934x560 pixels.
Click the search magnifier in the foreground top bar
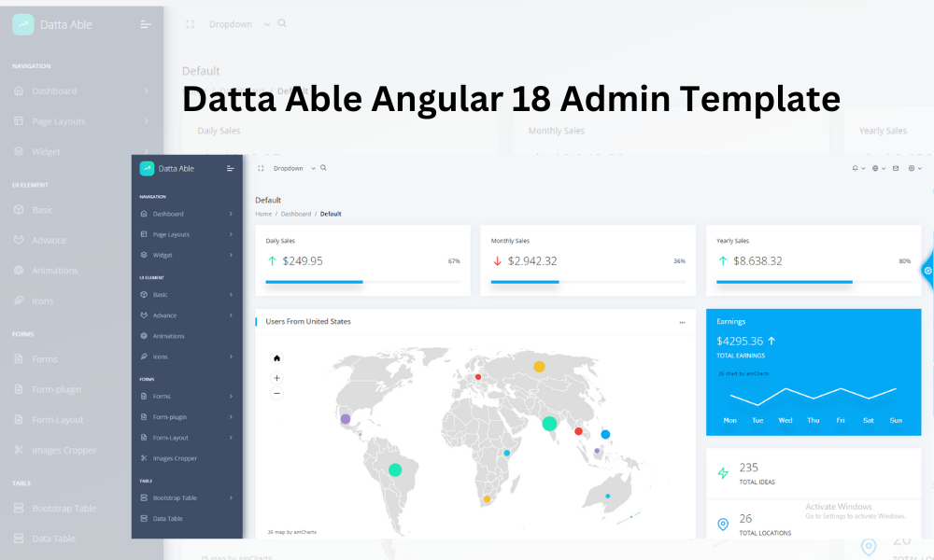click(x=323, y=168)
